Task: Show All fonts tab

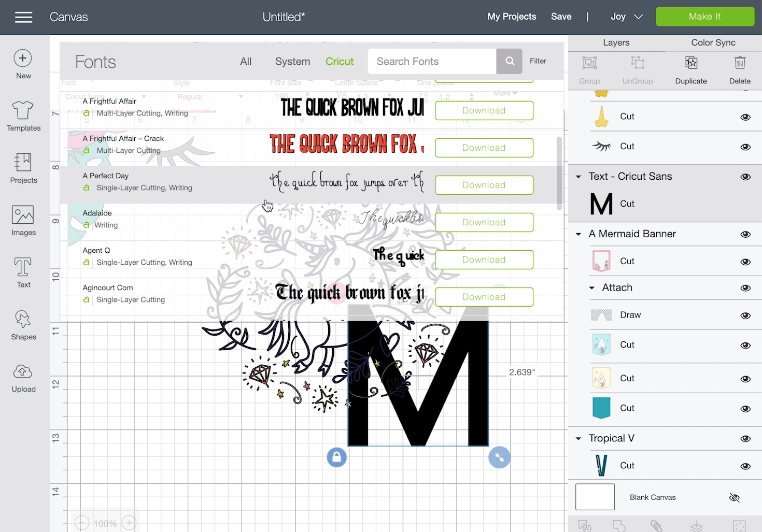Action: (x=246, y=61)
